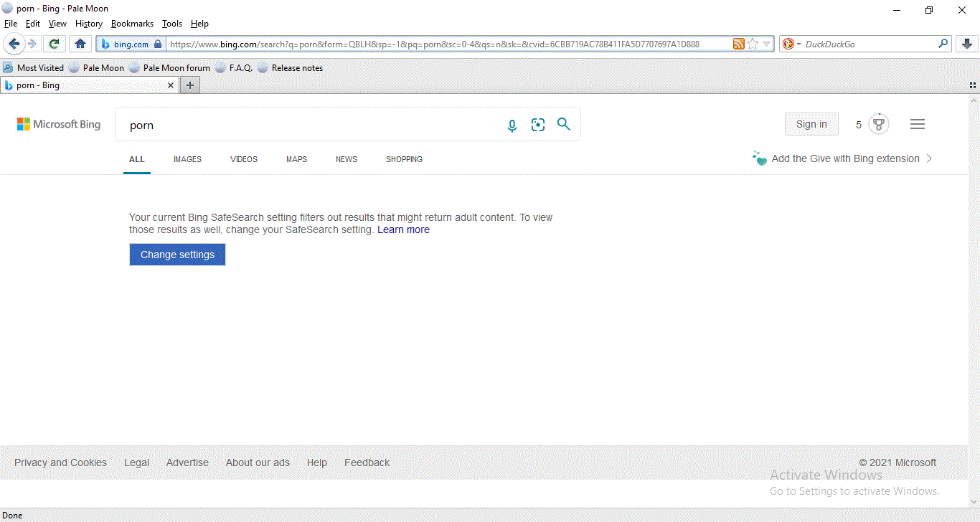Open the Bing hamburger menu
Screen dimensions: 980x522
tap(917, 124)
